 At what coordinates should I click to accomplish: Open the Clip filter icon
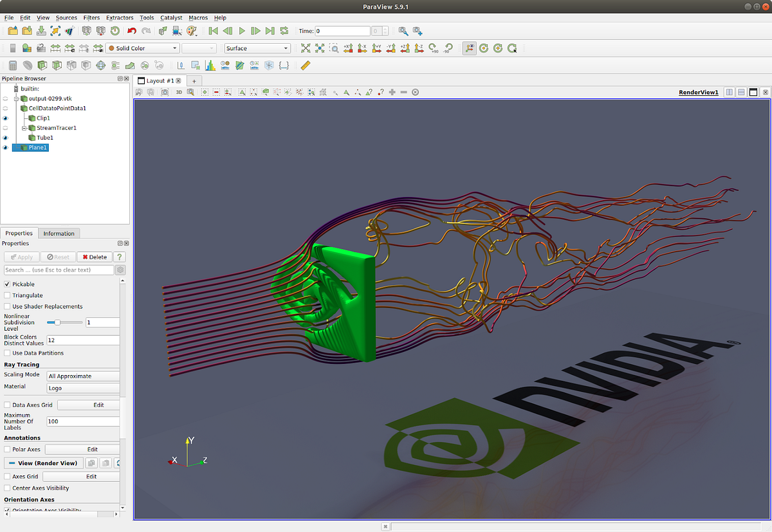click(42, 65)
